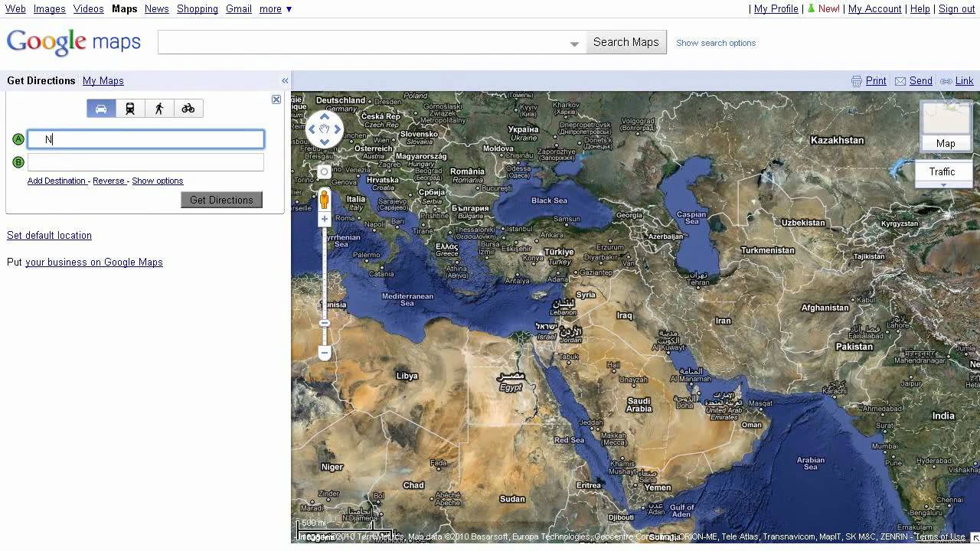Click the Link text above map
Image resolution: width=980 pixels, height=551 pixels.
click(x=965, y=81)
